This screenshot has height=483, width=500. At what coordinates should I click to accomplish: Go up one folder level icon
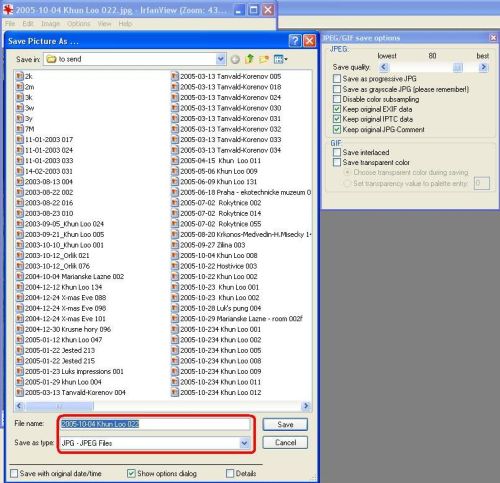click(x=249, y=59)
